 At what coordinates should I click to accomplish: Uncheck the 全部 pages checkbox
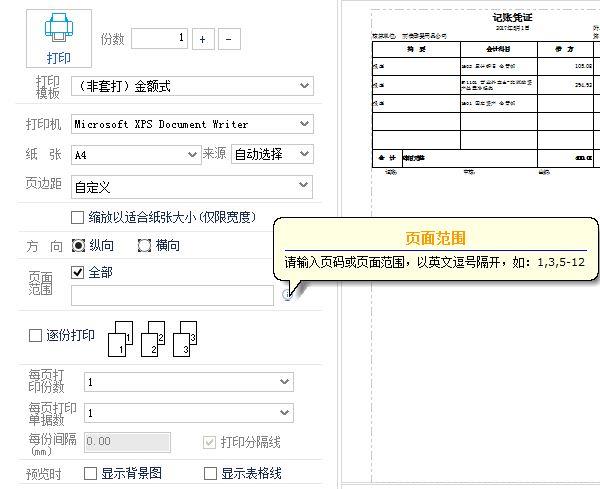point(77,272)
